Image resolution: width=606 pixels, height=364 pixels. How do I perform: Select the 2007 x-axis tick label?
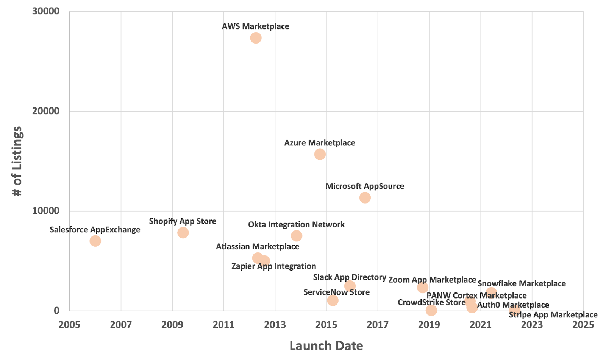pyautogui.click(x=121, y=325)
